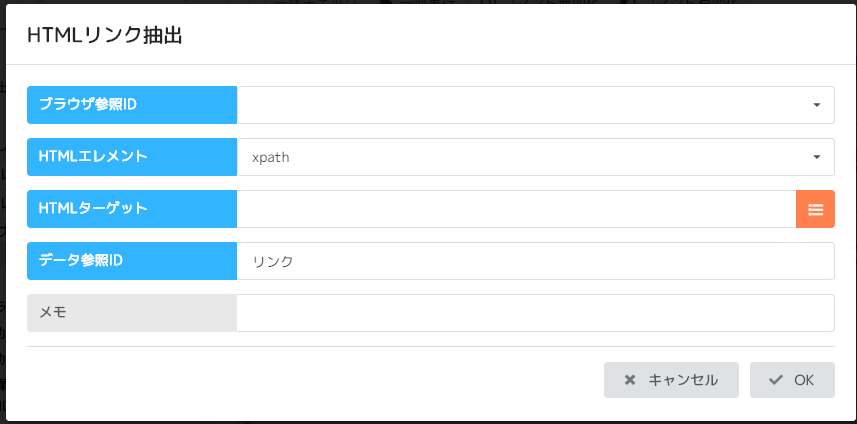Expand the ブラウザ参照ID dropdown arrow

[816, 105]
